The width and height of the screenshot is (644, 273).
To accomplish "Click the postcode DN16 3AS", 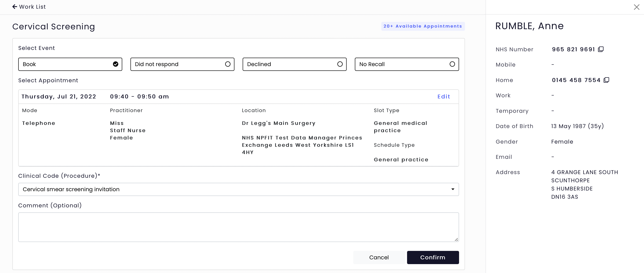I will (565, 197).
